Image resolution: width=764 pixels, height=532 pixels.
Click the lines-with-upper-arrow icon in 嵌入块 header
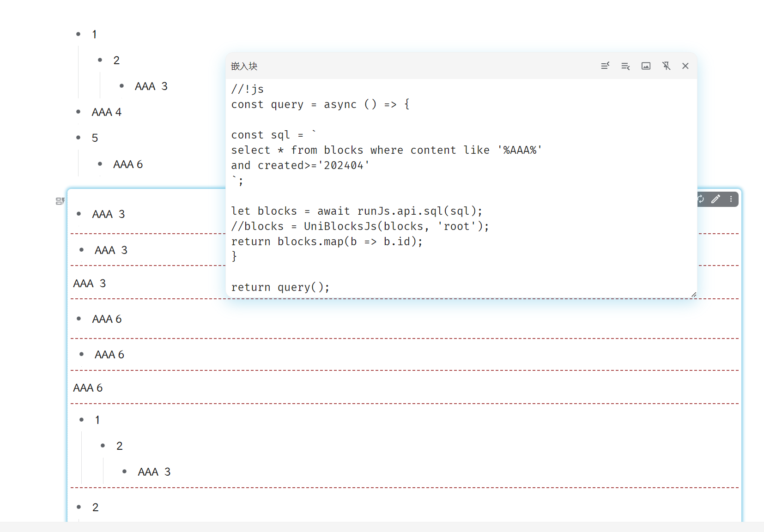click(x=605, y=66)
